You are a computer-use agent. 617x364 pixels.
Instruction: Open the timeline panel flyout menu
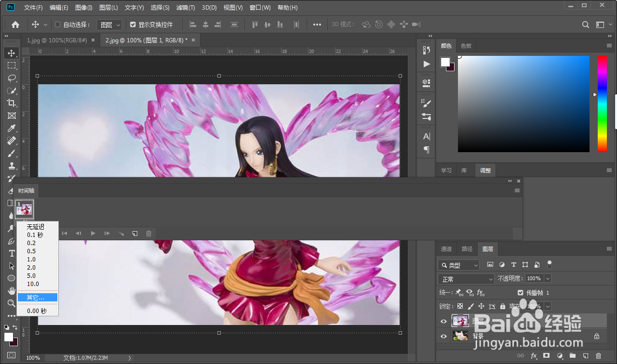point(517,191)
